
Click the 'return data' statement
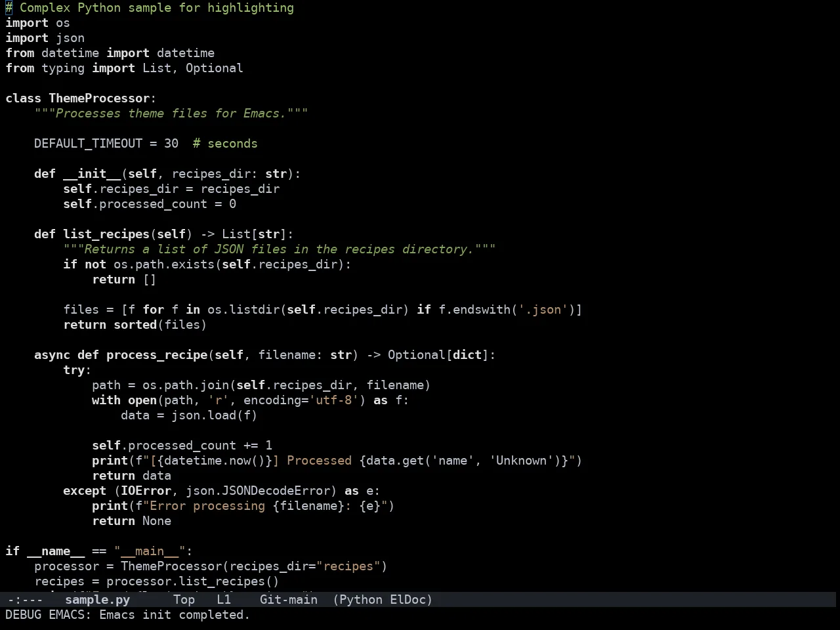click(131, 476)
